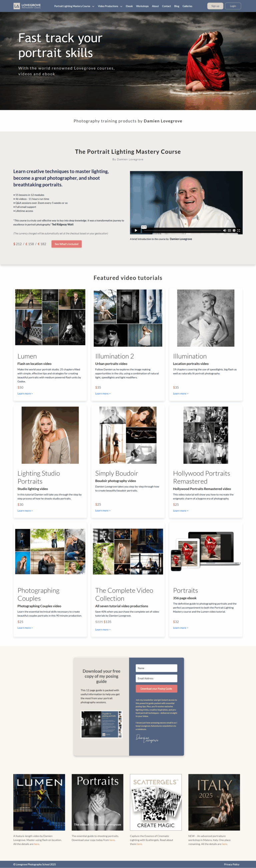Click the Sign up button
256x868 pixels.
[x=215, y=6]
